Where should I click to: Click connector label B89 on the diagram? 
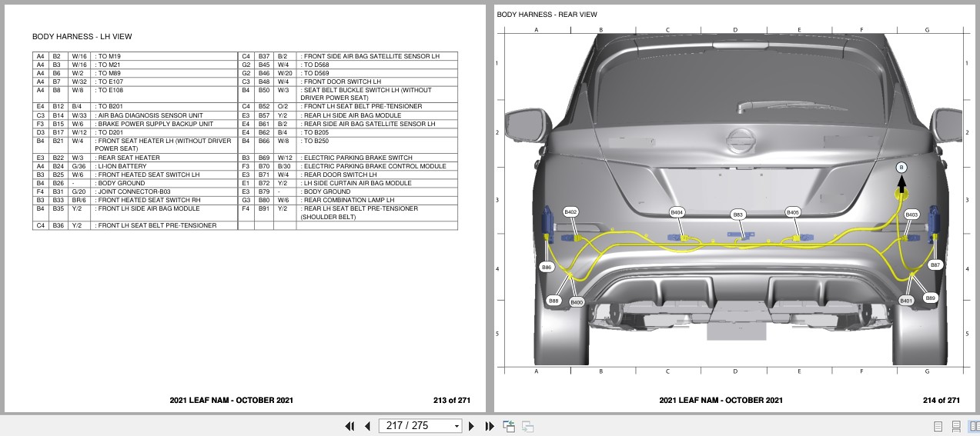(x=931, y=298)
